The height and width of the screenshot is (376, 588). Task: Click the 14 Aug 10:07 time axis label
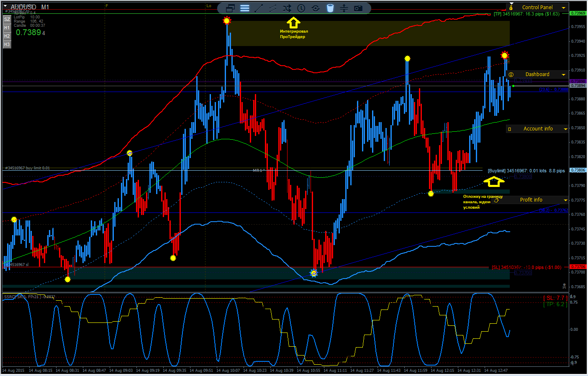tap(228, 370)
